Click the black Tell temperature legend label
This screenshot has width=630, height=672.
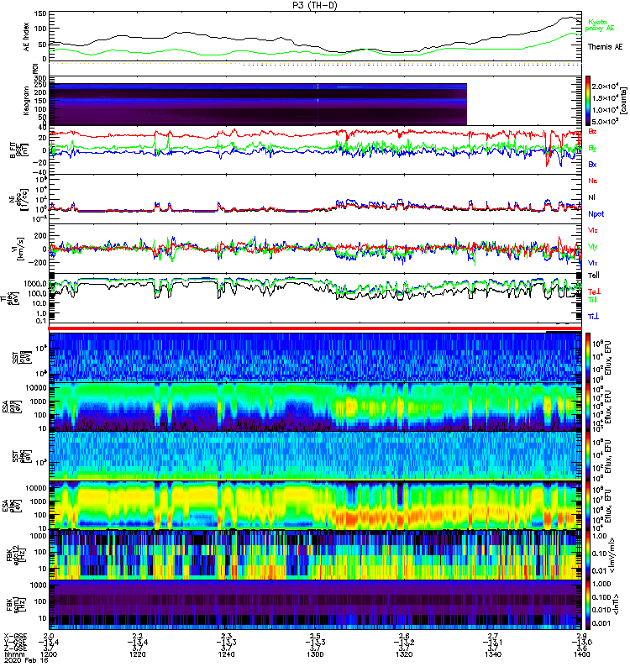tap(593, 276)
